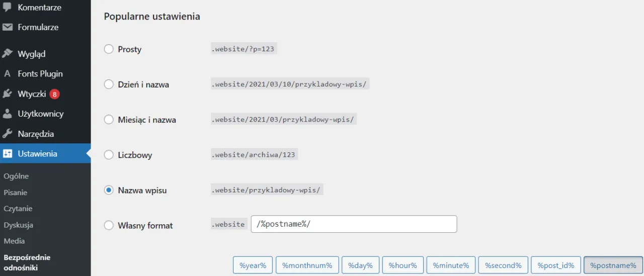
Task: Insert the %monthnum% tag
Action: coord(307,265)
